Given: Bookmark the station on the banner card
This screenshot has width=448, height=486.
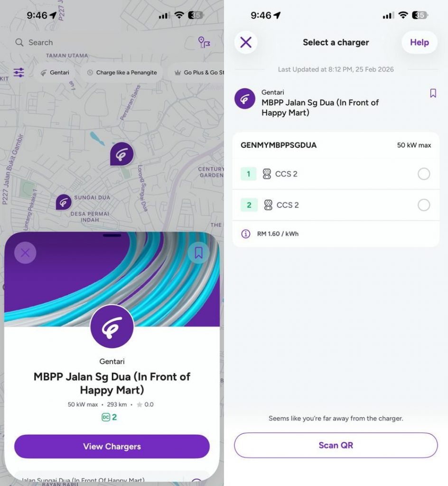Looking at the screenshot, I should 198,252.
